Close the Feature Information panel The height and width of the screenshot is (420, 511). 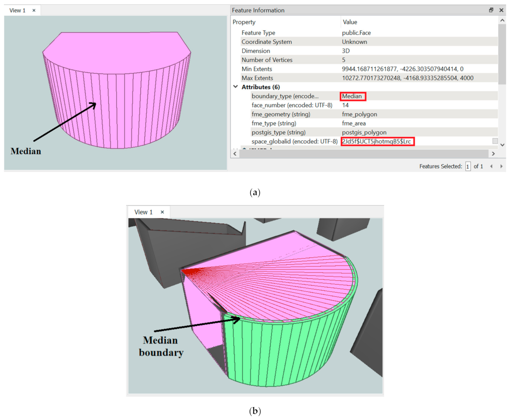click(x=501, y=10)
